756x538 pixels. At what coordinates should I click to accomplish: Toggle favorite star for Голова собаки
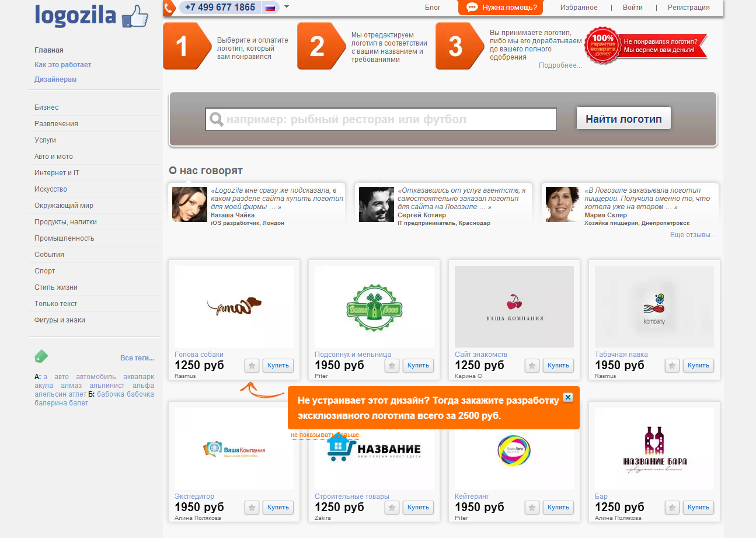click(252, 366)
